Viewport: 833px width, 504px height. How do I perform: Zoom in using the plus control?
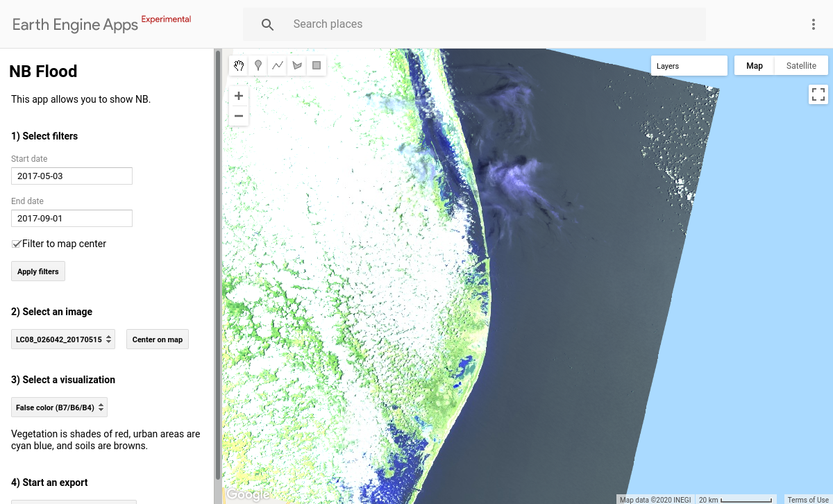point(238,95)
